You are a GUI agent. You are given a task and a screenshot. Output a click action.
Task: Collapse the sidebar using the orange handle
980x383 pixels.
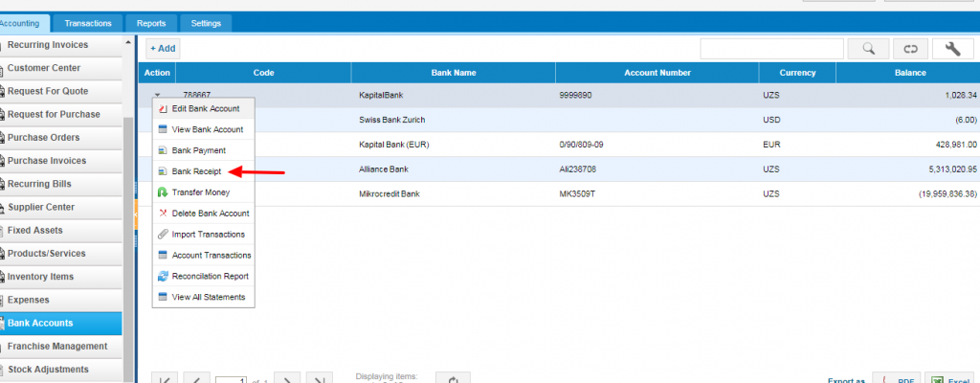[136, 214]
